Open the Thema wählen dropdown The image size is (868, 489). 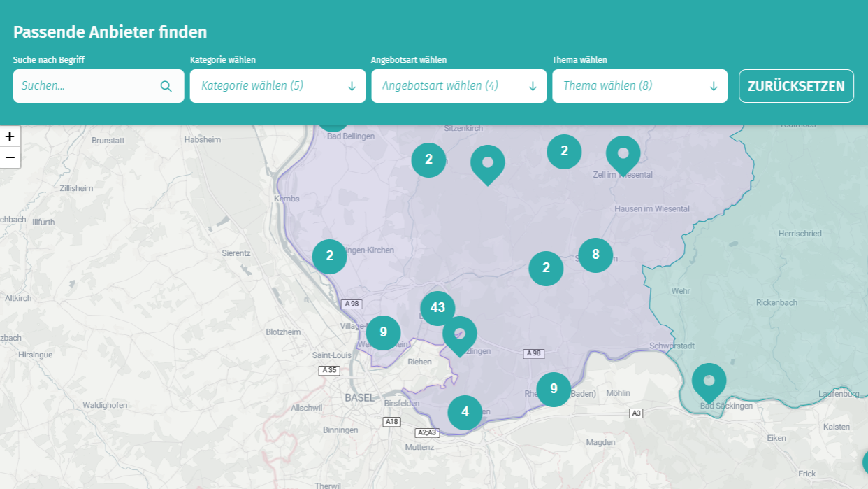pyautogui.click(x=639, y=86)
